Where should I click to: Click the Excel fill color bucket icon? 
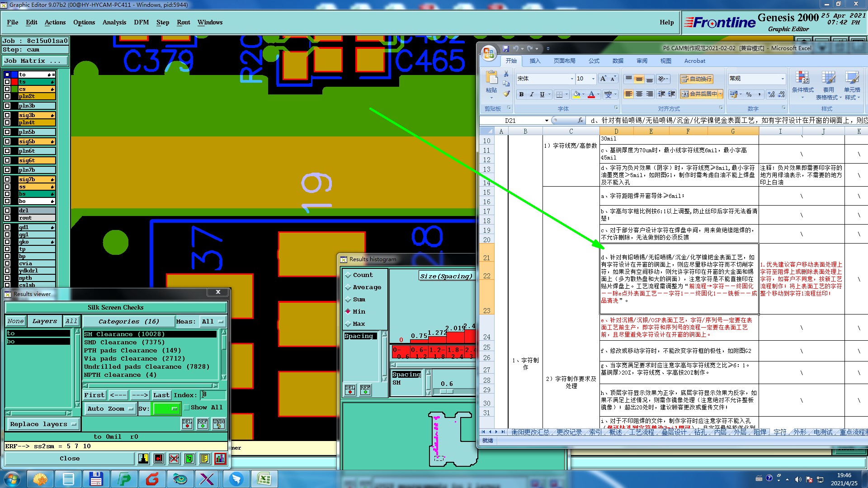[576, 94]
